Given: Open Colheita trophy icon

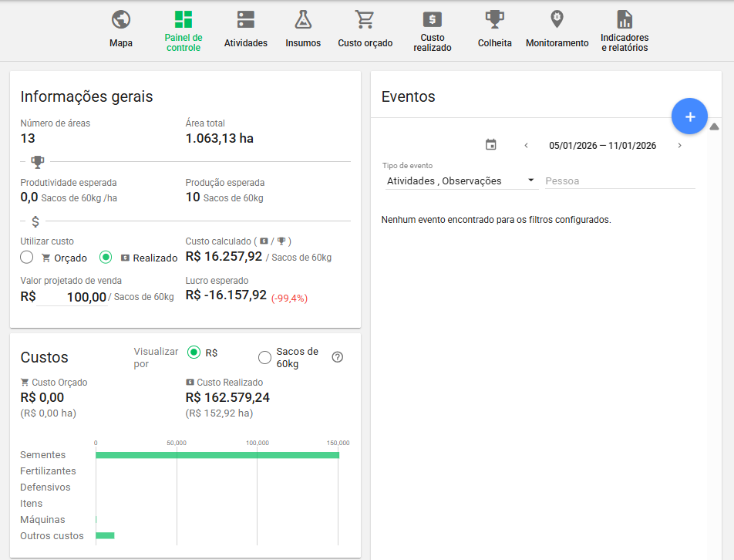Looking at the screenshot, I should click(x=494, y=20).
